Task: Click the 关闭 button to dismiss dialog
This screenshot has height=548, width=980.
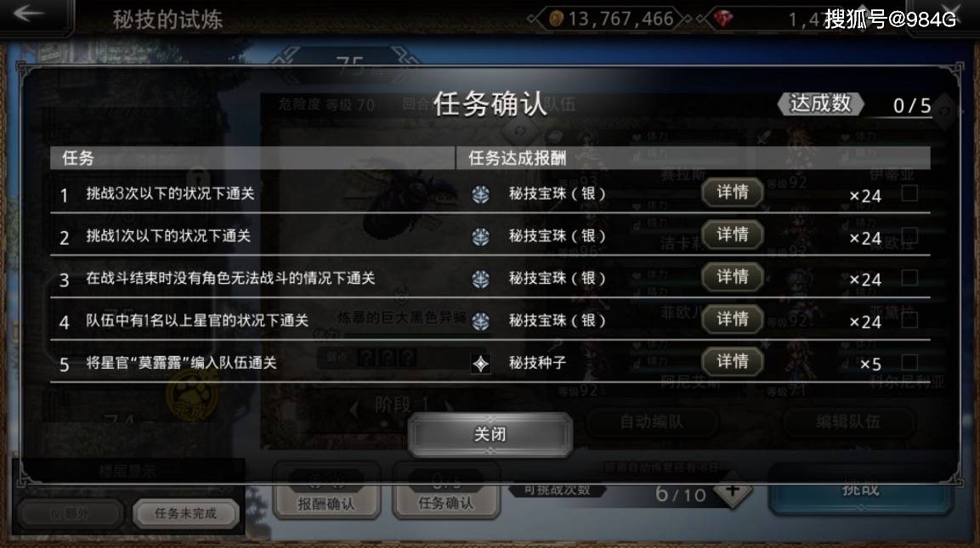Action: 490,434
